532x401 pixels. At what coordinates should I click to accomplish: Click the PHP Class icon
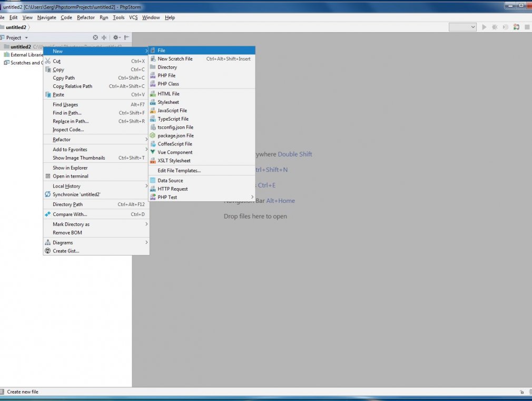point(153,84)
